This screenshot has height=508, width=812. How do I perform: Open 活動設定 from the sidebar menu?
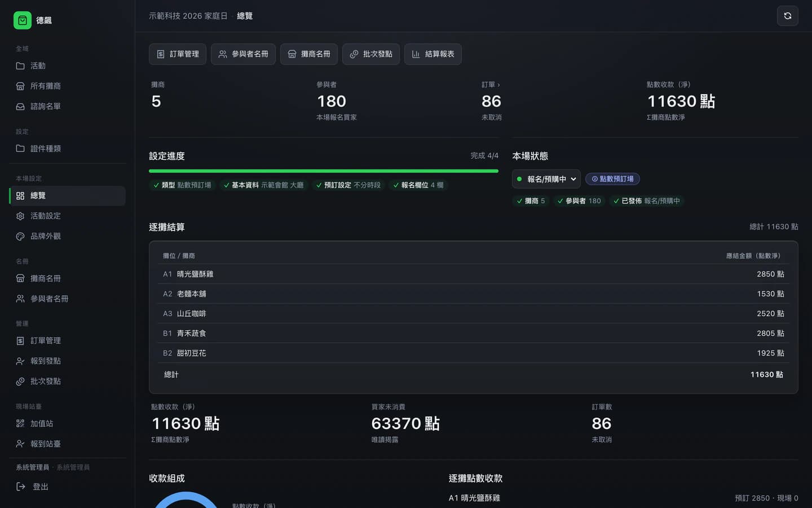tap(68, 216)
